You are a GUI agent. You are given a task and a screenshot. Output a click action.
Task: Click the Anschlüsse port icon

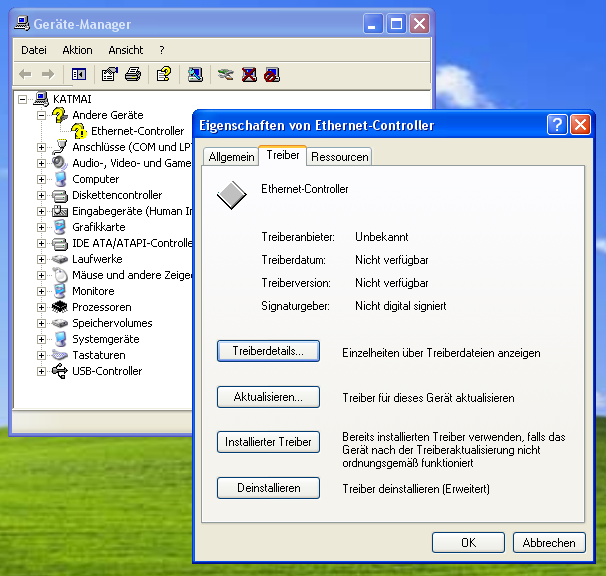coord(60,147)
